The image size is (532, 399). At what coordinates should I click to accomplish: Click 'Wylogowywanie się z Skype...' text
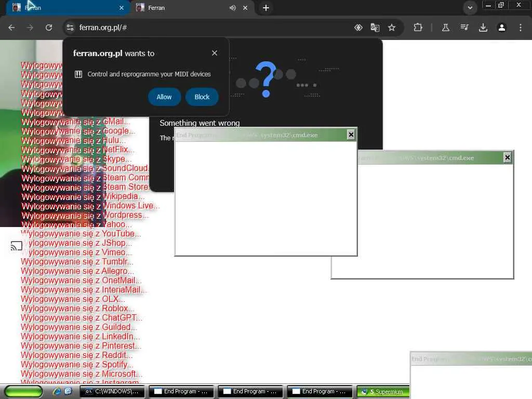pyautogui.click(x=77, y=159)
